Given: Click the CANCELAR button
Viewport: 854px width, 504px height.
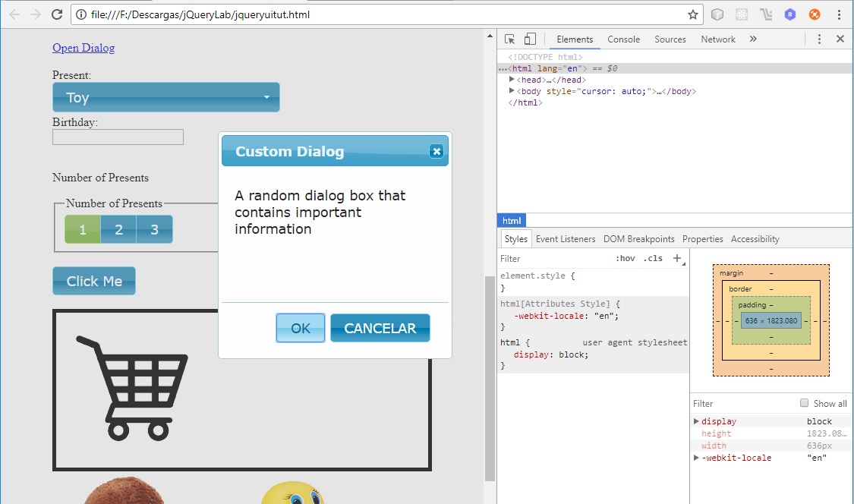Looking at the screenshot, I should coord(380,328).
